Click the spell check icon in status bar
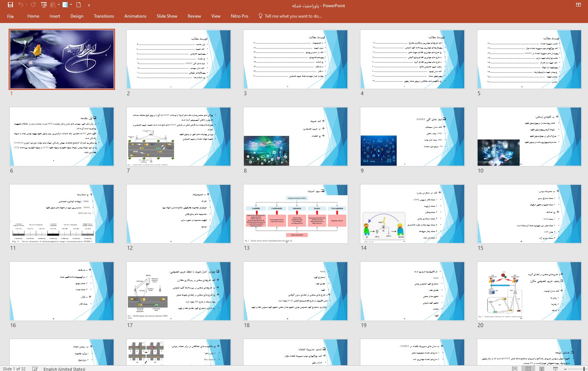 35,368
